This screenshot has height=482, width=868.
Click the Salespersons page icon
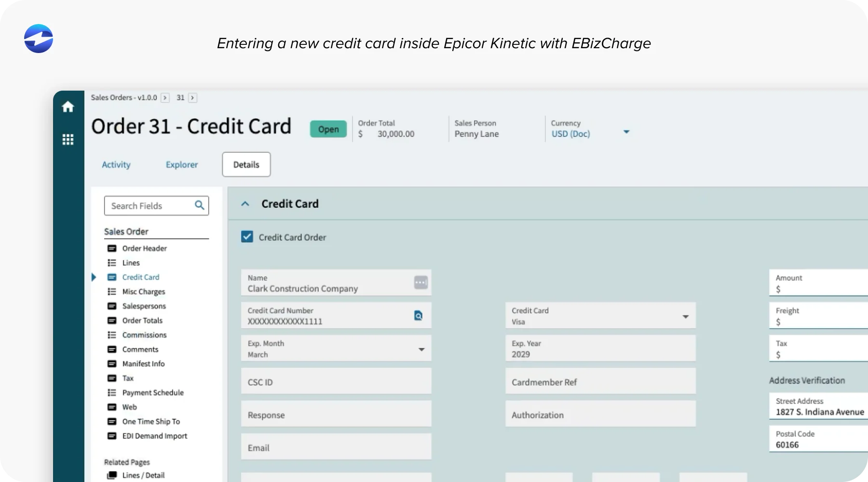pyautogui.click(x=112, y=306)
